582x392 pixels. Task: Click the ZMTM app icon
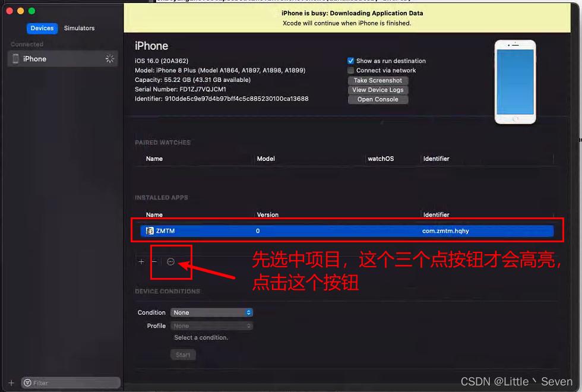(150, 231)
